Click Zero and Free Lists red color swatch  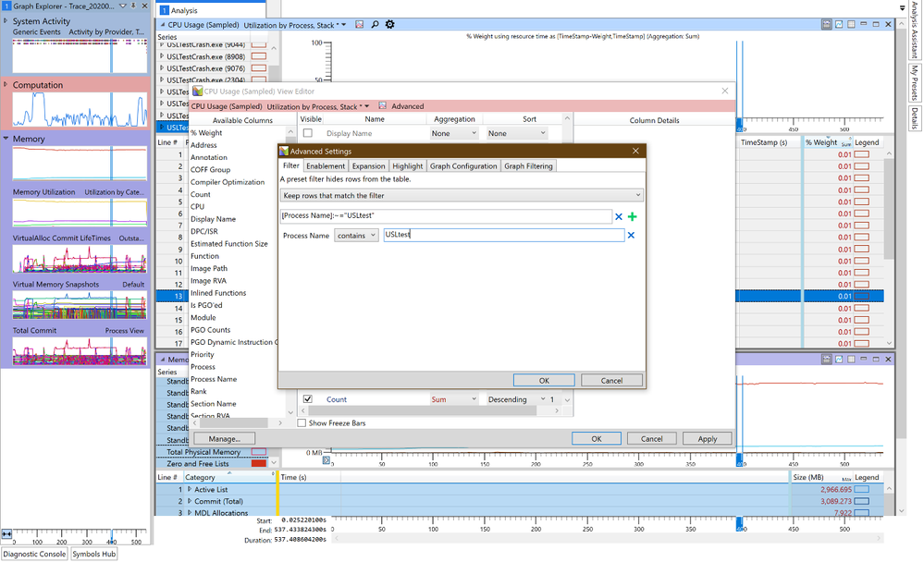[259, 464]
